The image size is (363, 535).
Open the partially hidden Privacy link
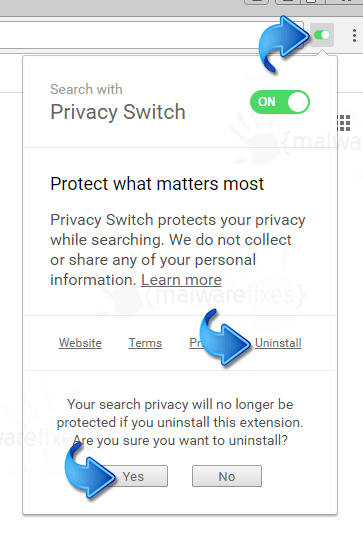[195, 343]
